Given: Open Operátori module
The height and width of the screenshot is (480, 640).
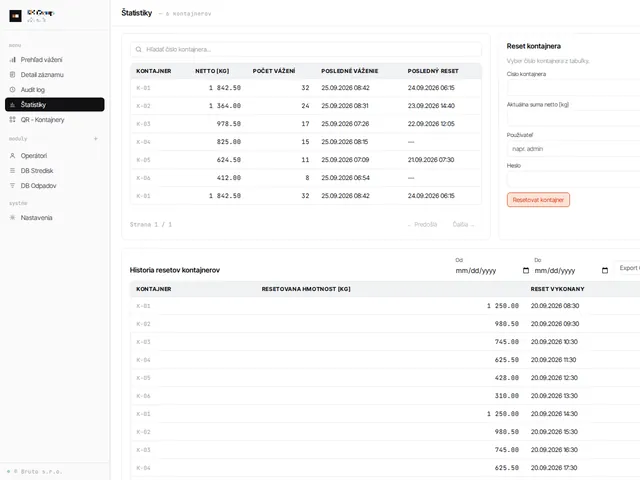Looking at the screenshot, I should [x=55, y=156].
